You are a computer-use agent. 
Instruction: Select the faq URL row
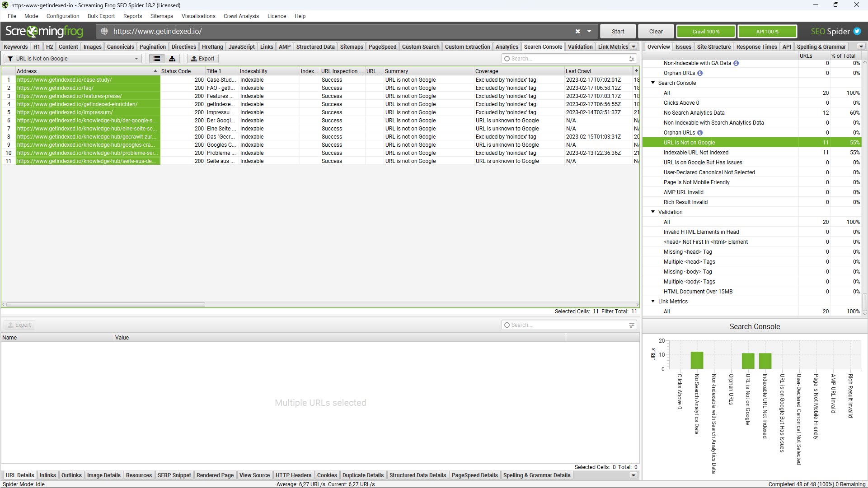click(320, 88)
